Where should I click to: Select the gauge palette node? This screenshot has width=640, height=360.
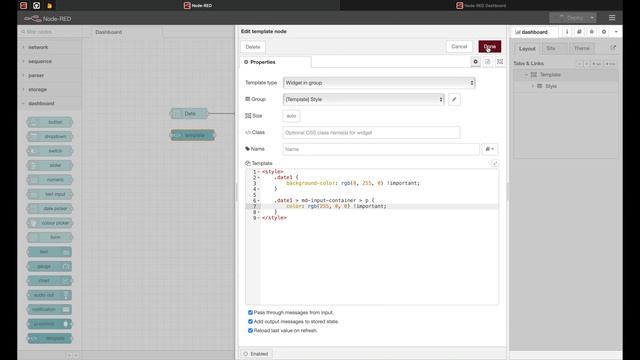coord(50,266)
